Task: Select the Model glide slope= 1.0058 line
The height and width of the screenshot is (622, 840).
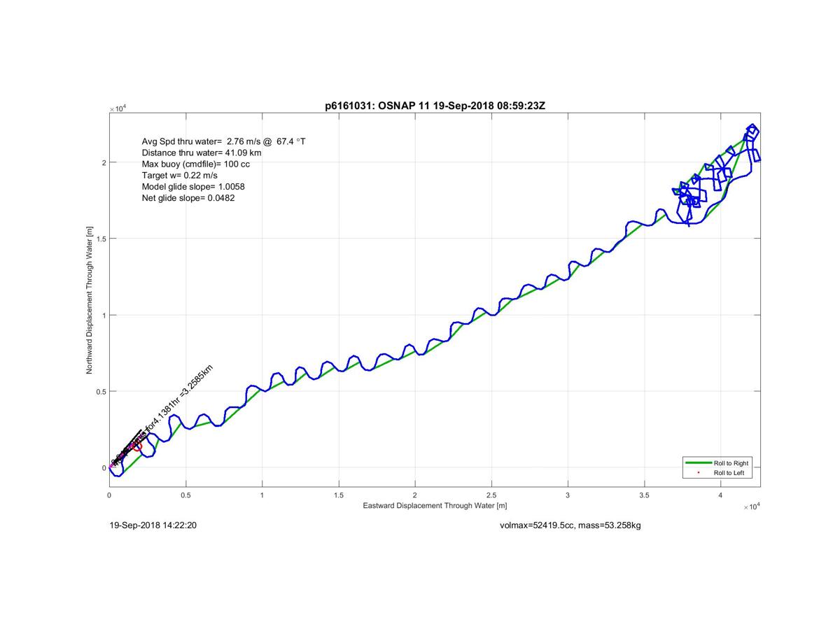Action: 193,187
